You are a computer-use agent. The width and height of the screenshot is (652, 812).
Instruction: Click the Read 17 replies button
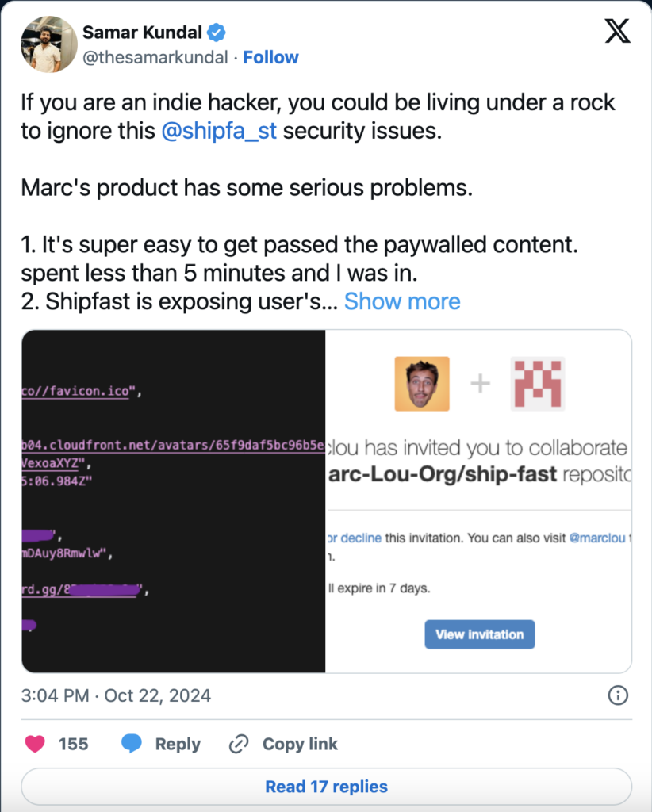(326, 786)
